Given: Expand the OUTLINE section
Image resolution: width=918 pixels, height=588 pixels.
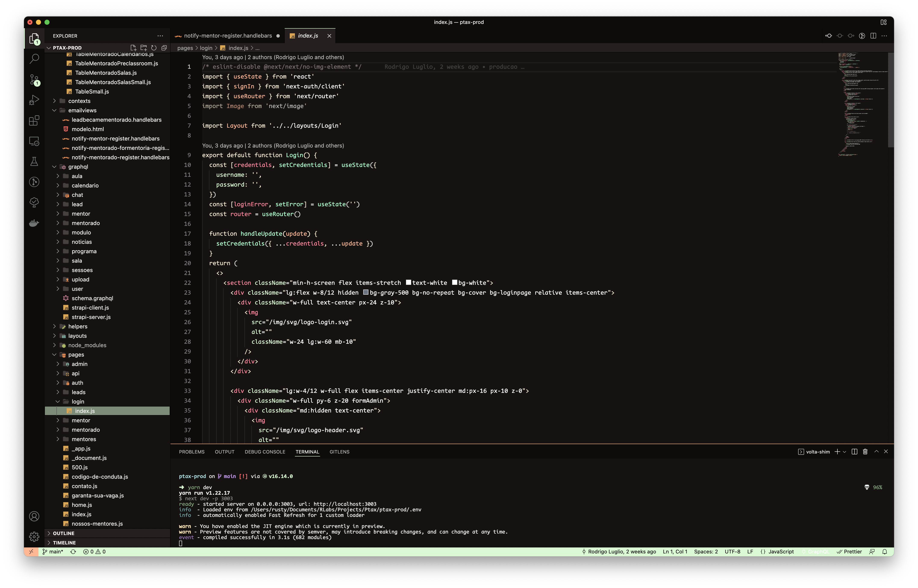Looking at the screenshot, I should coord(63,533).
